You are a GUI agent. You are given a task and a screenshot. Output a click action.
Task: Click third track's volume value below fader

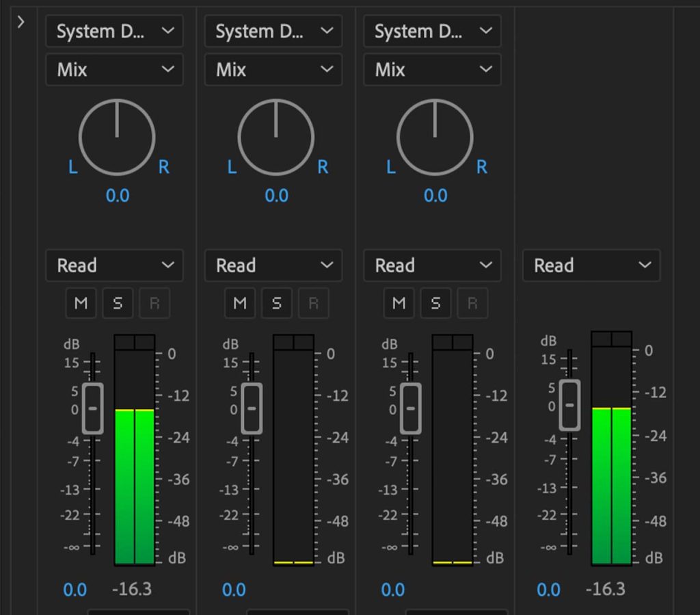point(393,590)
